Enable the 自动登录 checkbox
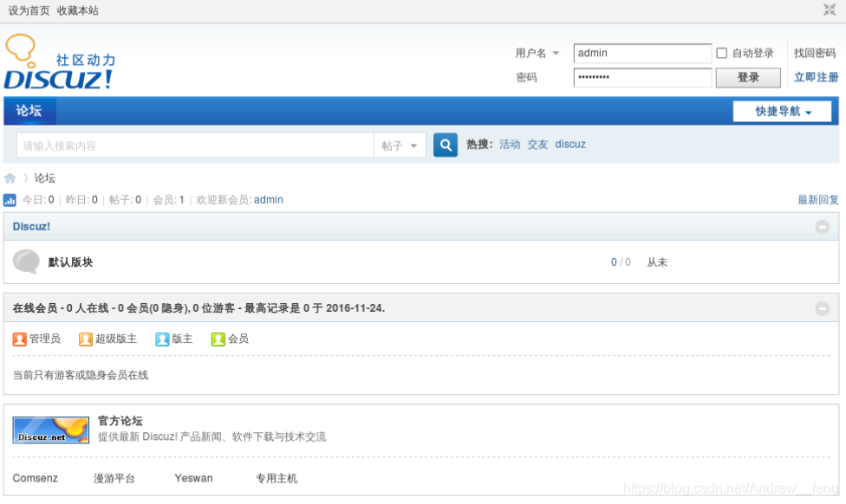 coord(721,53)
